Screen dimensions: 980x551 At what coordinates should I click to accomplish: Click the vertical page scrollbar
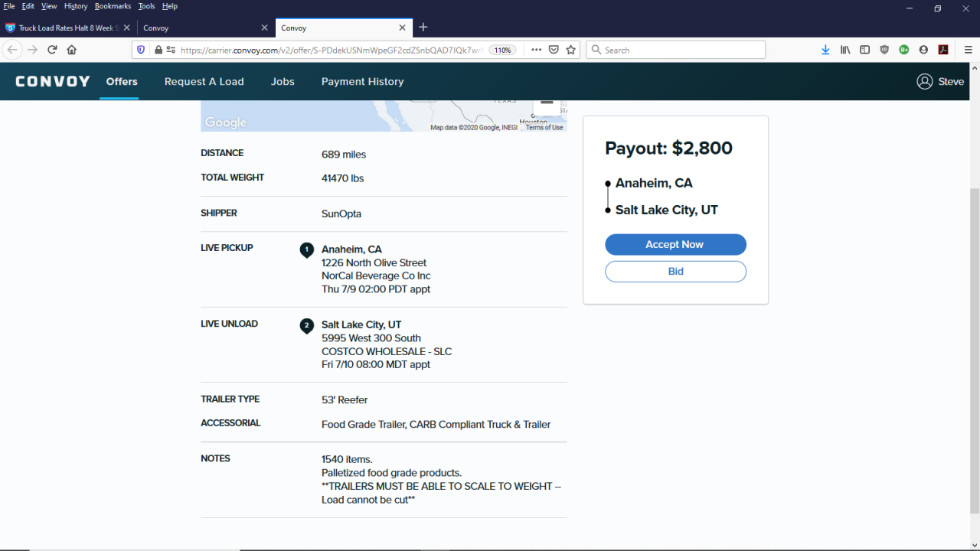click(x=974, y=351)
